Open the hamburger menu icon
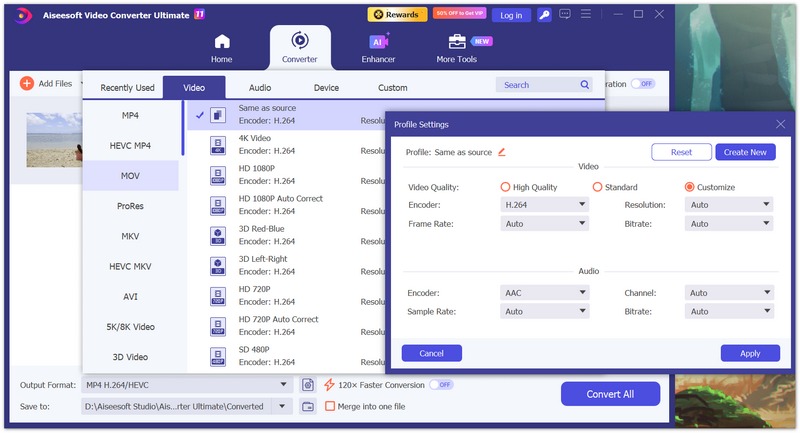Screen dimensions: 800x433 click(x=586, y=14)
